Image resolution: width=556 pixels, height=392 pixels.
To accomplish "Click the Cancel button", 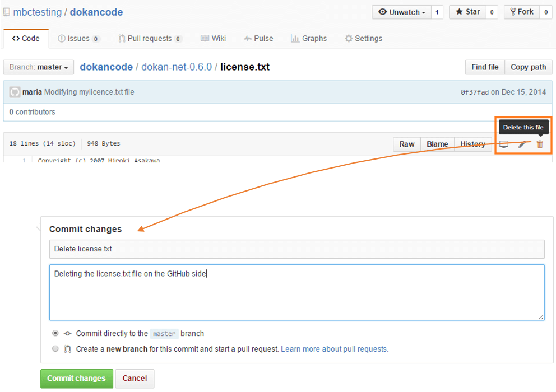I will tap(135, 379).
